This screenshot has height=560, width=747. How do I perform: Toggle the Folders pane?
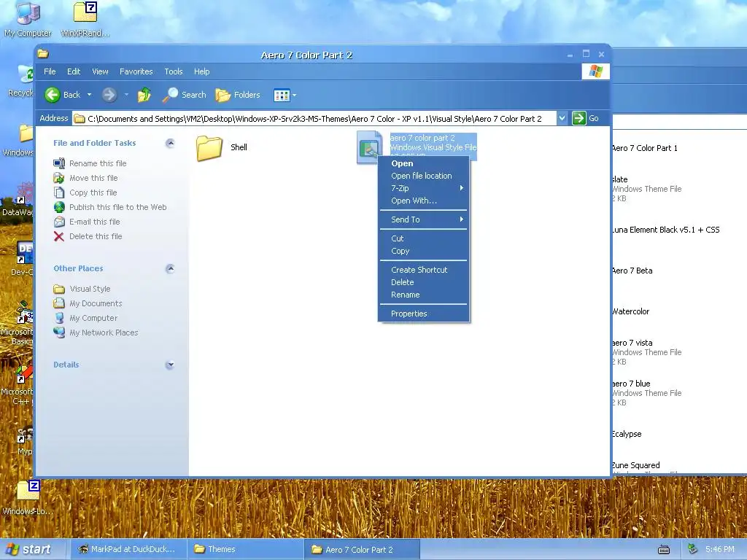point(238,95)
